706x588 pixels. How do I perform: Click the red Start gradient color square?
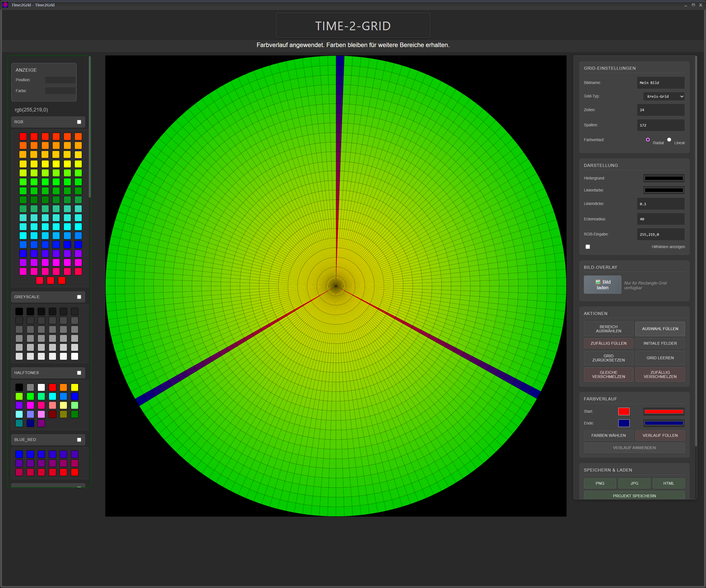click(623, 411)
